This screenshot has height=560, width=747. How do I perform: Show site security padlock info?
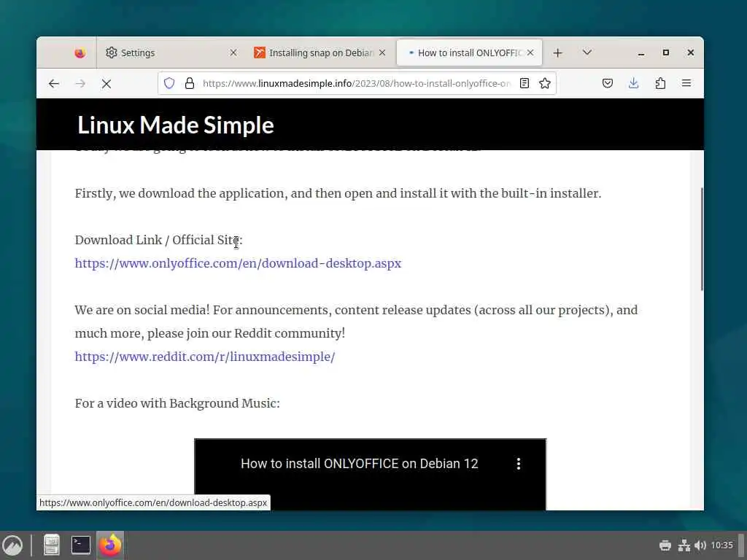click(190, 83)
